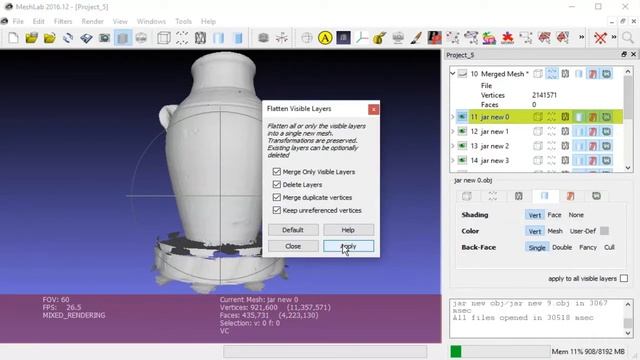Viewport: 640px width, 360px height.
Task: Click the Help button in the dialog
Action: (x=348, y=230)
